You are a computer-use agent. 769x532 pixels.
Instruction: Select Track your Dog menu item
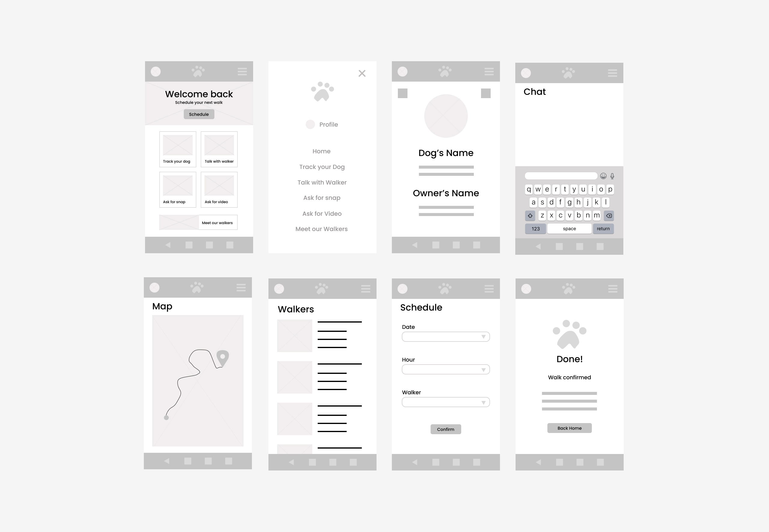[322, 167]
